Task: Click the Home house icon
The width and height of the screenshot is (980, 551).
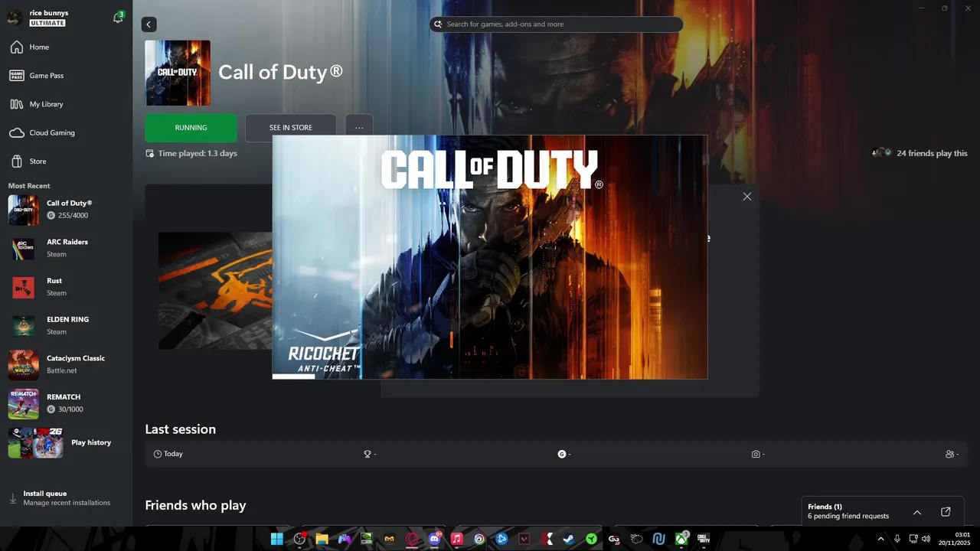Action: (x=16, y=47)
